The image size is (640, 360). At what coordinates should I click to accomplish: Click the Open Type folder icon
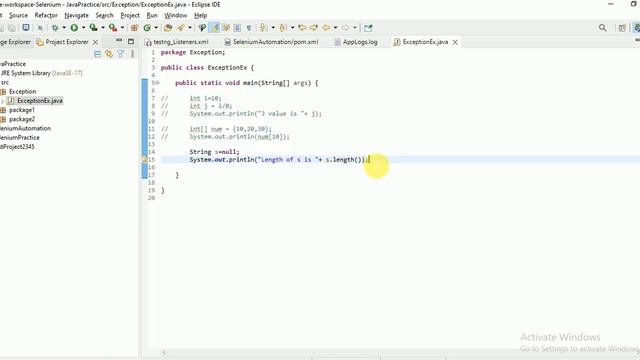pos(168,28)
